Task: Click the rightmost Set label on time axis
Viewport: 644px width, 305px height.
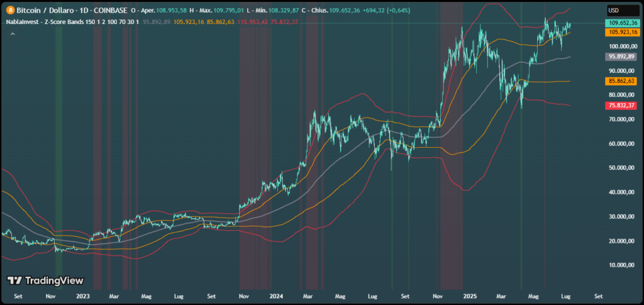Action: pos(599,294)
